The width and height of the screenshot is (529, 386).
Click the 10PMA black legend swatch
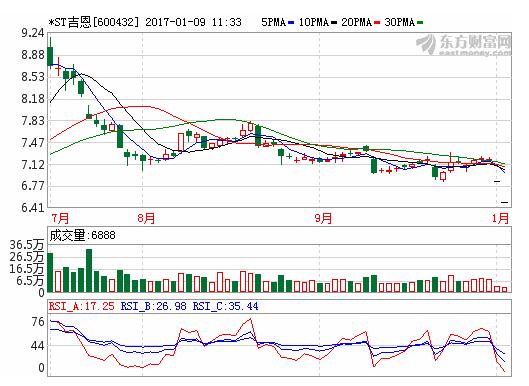click(334, 23)
